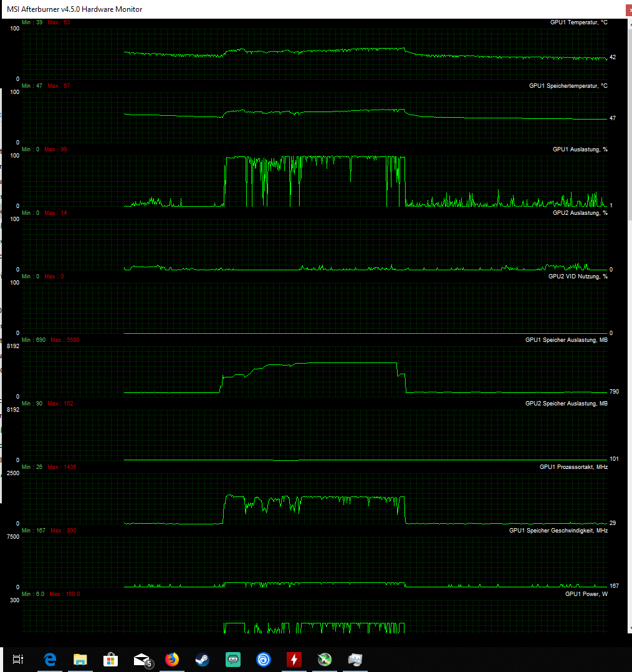632x672 pixels.
Task: Click the Max : 99 GPU1 usage reading
Action: 55,149
